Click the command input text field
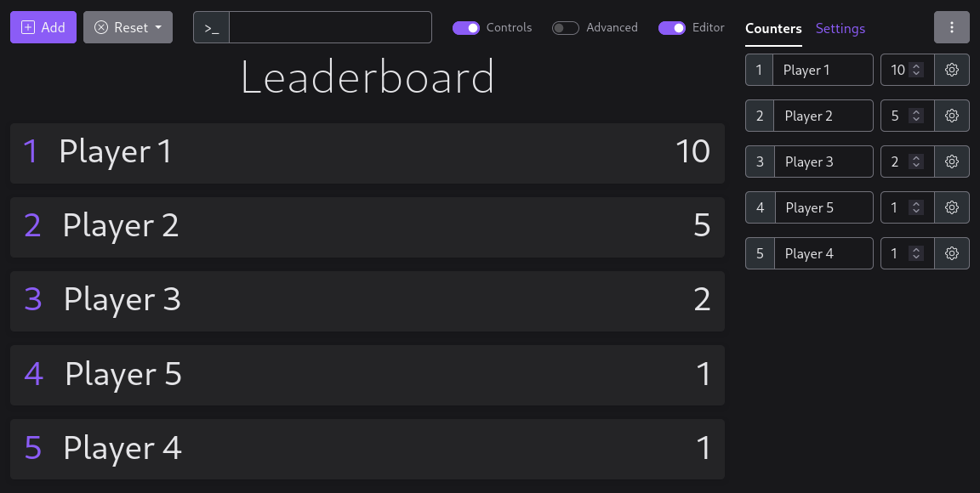Image resolution: width=980 pixels, height=493 pixels. click(x=330, y=27)
